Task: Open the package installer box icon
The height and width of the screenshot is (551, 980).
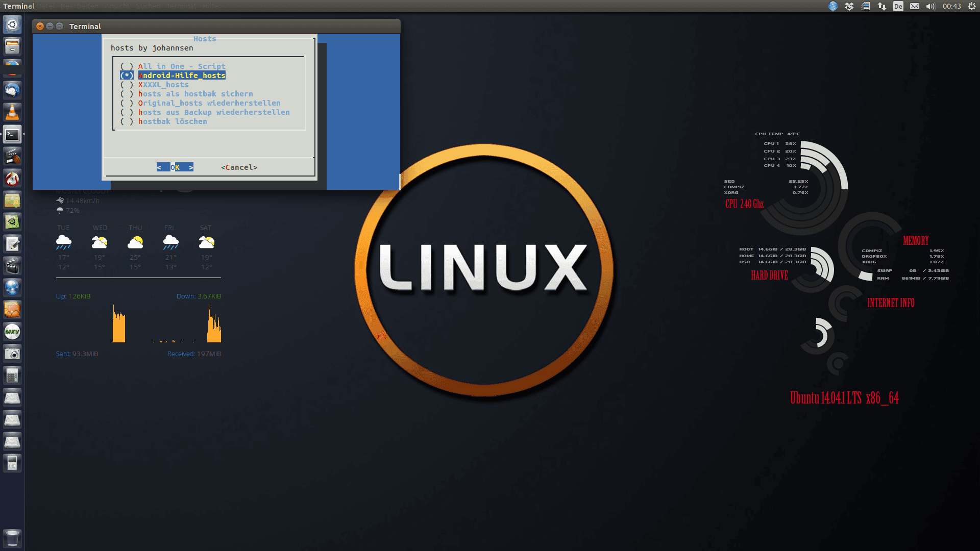Action: coord(12,200)
